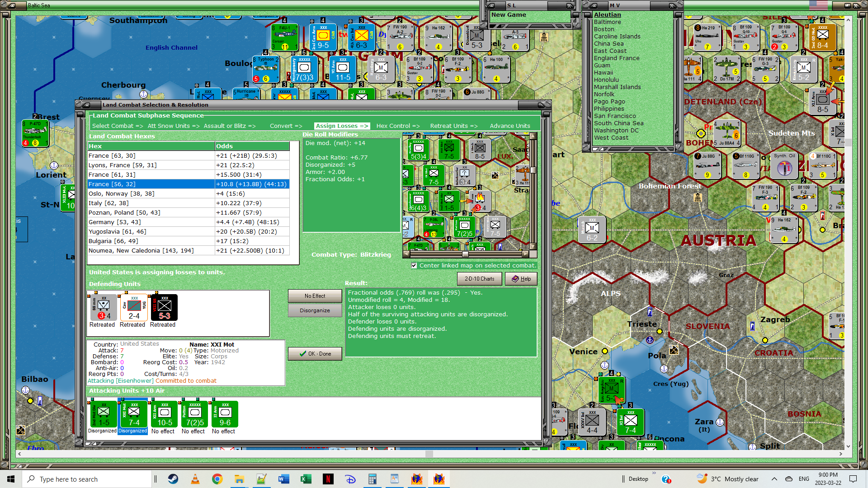Select the II Arm 9-6 attacking unit
868x488 pixels.
[x=225, y=414]
